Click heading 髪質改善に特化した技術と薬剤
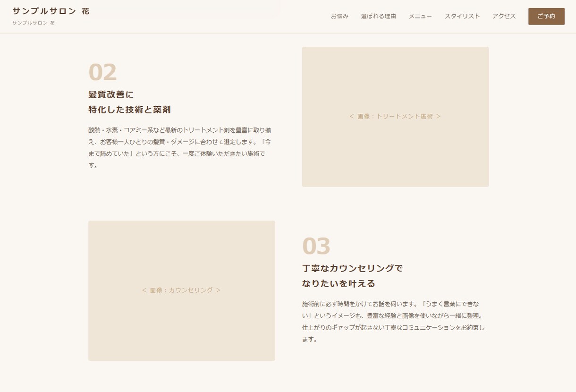Screen dimensions: 576x392 [x=129, y=102]
